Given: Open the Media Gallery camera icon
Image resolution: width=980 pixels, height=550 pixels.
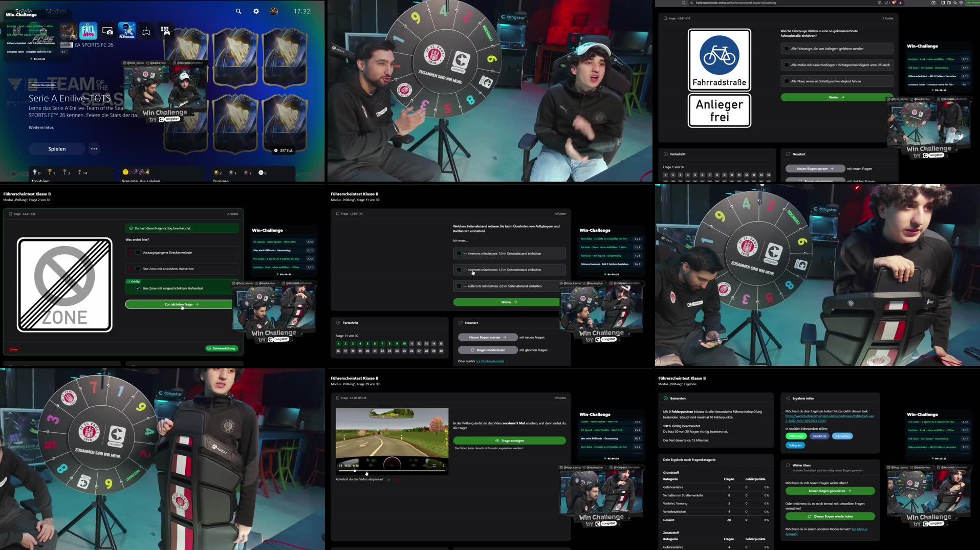Looking at the screenshot, I should 107,31.
